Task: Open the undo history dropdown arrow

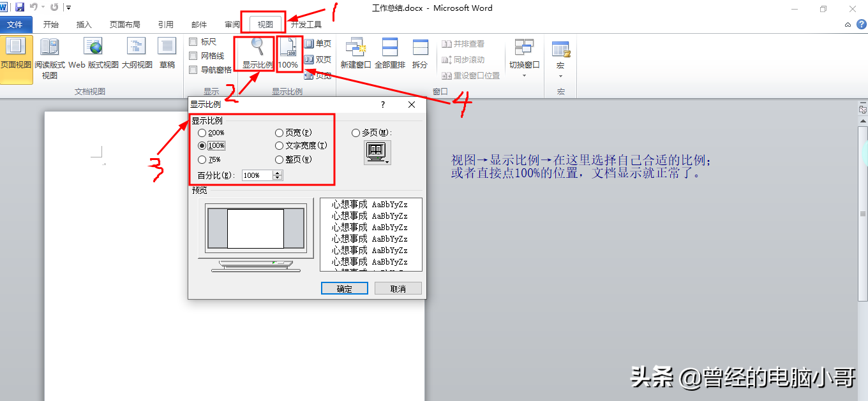Action: (43, 8)
